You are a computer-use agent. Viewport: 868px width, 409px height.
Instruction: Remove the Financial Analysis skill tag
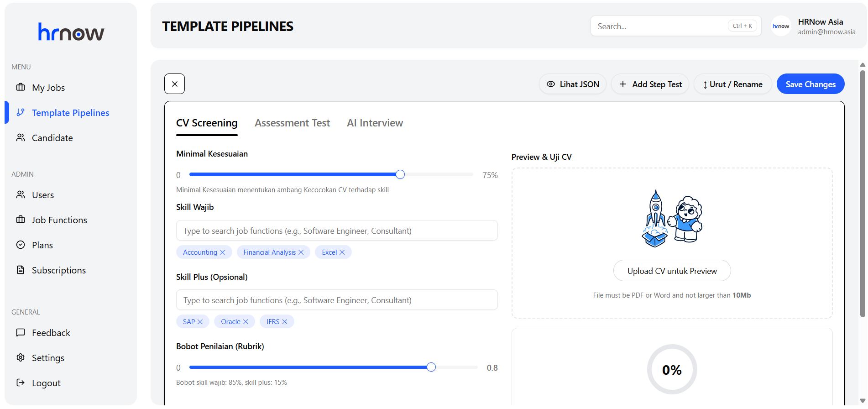[x=301, y=252]
